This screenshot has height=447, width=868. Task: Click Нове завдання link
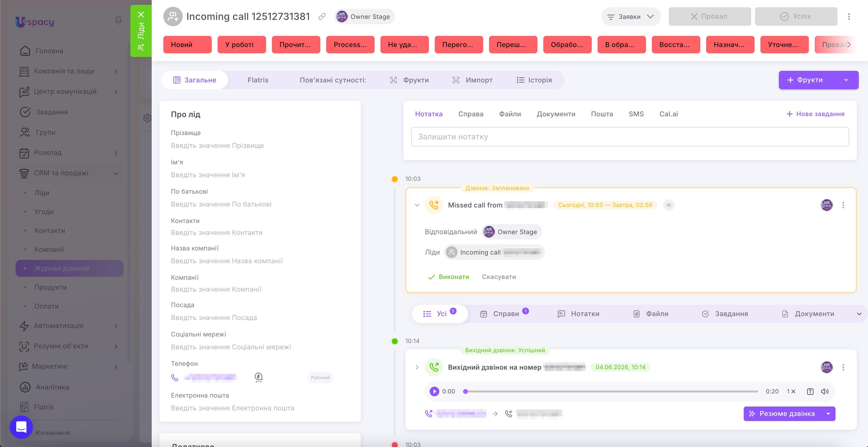(815, 114)
